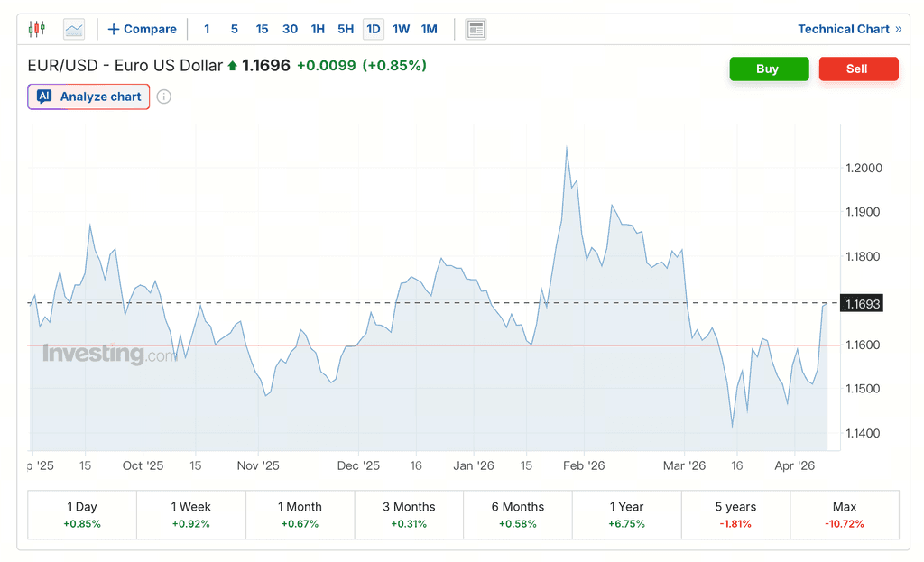Click the AI icon on Analyze chart
The image size is (924, 562).
click(x=42, y=97)
